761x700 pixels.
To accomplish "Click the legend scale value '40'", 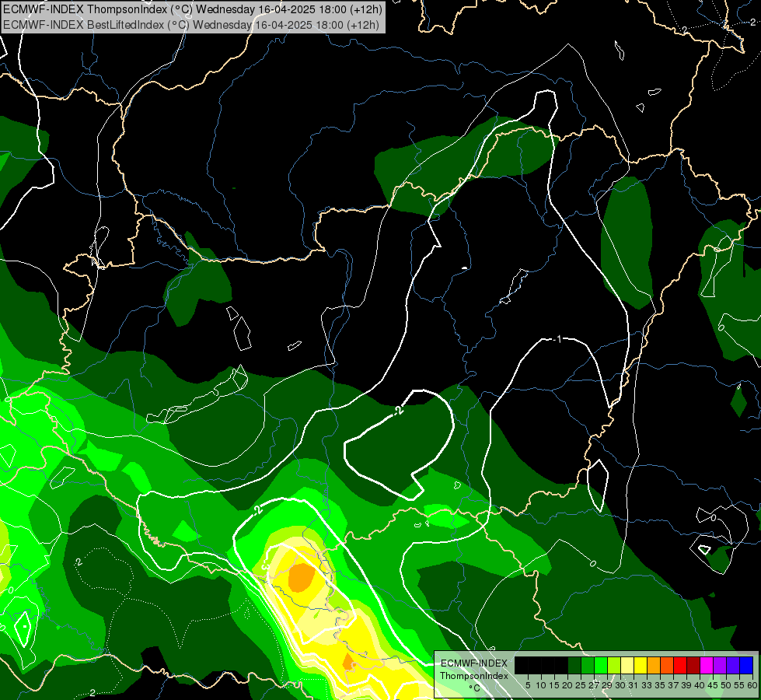I will (x=700, y=685).
